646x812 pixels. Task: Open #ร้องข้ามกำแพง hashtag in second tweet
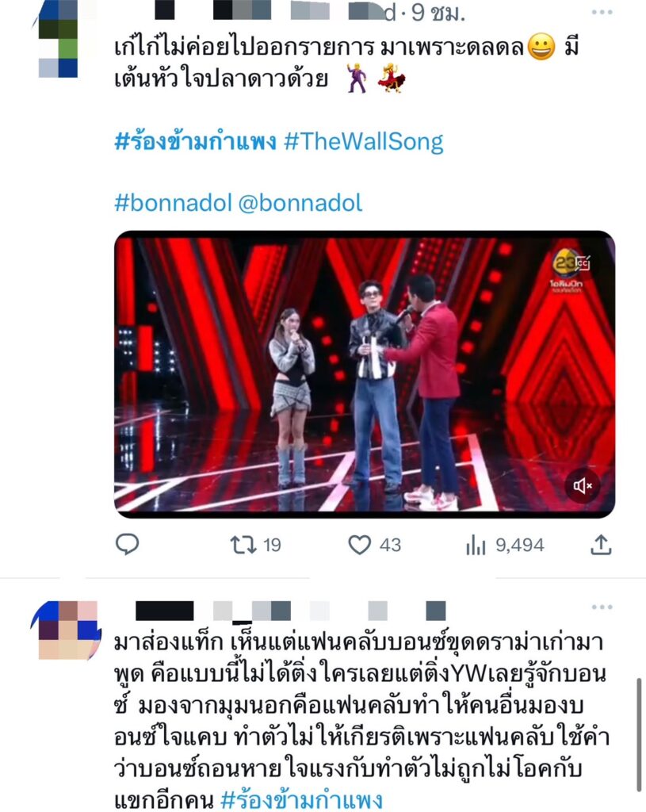point(302,799)
